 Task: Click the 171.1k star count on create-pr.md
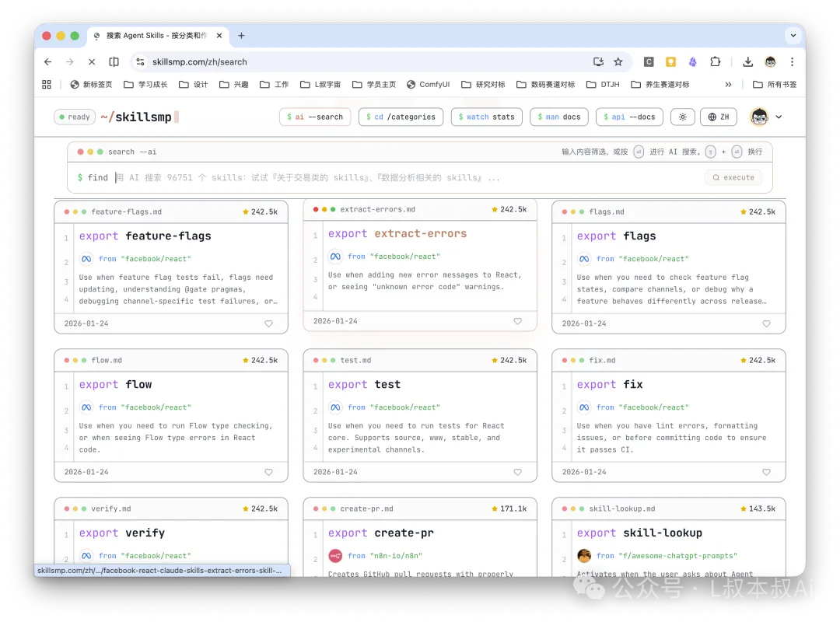[509, 509]
